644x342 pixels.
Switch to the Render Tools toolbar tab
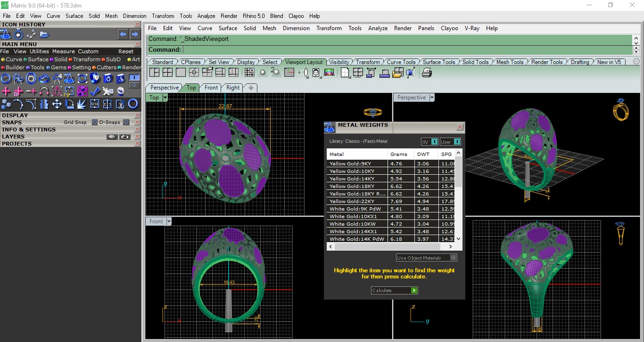coord(547,62)
